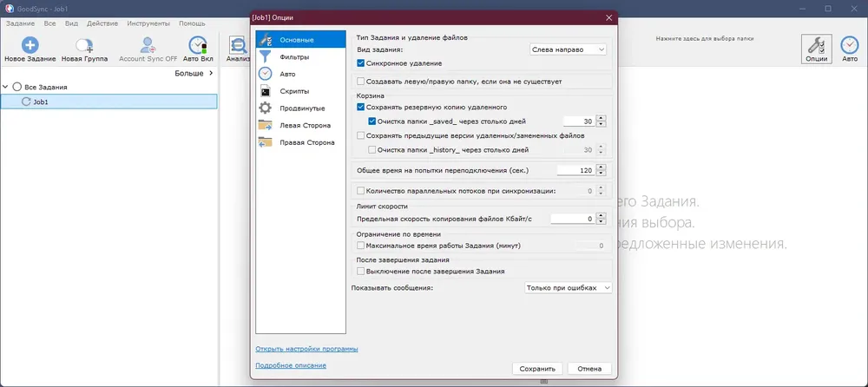Viewport: 868px width, 387px height.
Task: Select Левая Сторона folder icon
Action: (266, 125)
